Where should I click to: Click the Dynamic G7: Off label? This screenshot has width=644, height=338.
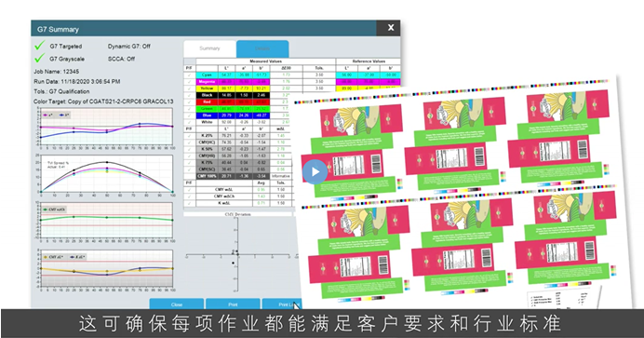129,46
